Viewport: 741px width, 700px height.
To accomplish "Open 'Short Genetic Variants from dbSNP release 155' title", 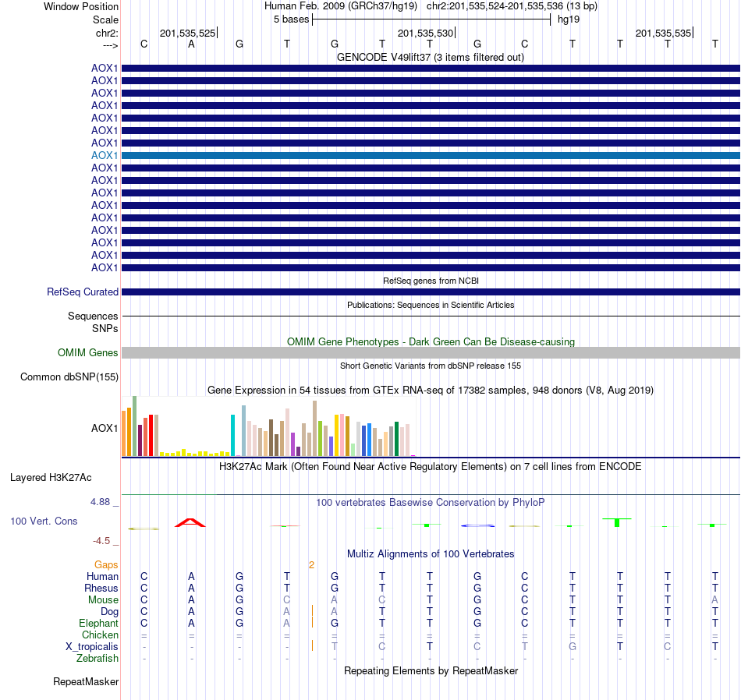I will (431, 366).
